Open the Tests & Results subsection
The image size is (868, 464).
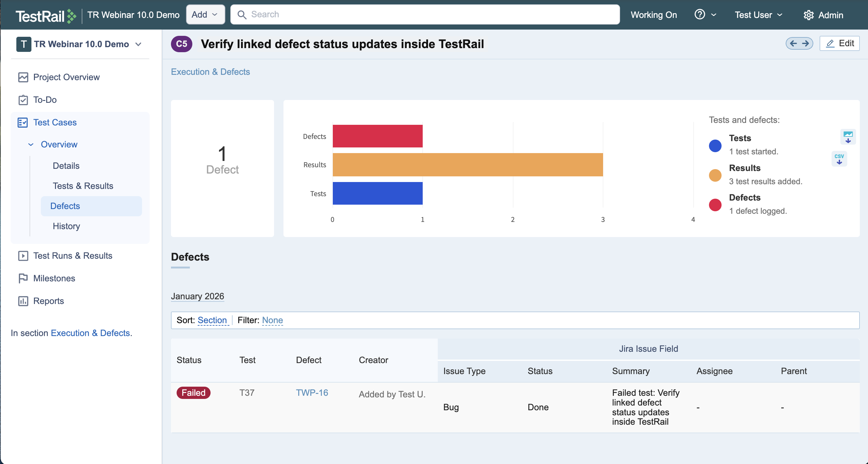pos(83,186)
